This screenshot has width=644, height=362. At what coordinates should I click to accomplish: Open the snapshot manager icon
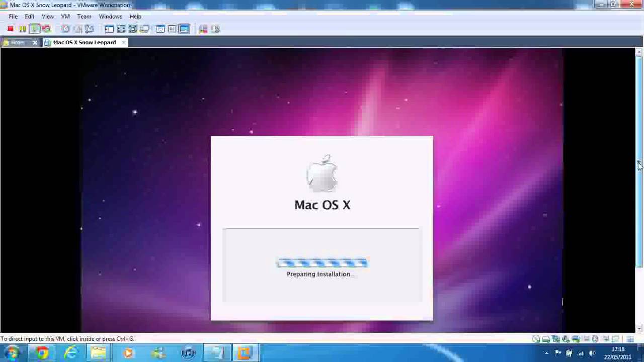pyautogui.click(x=90, y=29)
